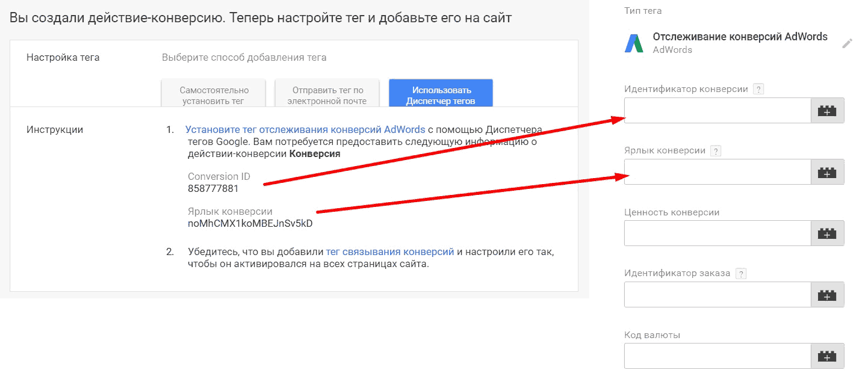Show help for Ярлык конверсии
The image size is (868, 373).
(x=715, y=151)
